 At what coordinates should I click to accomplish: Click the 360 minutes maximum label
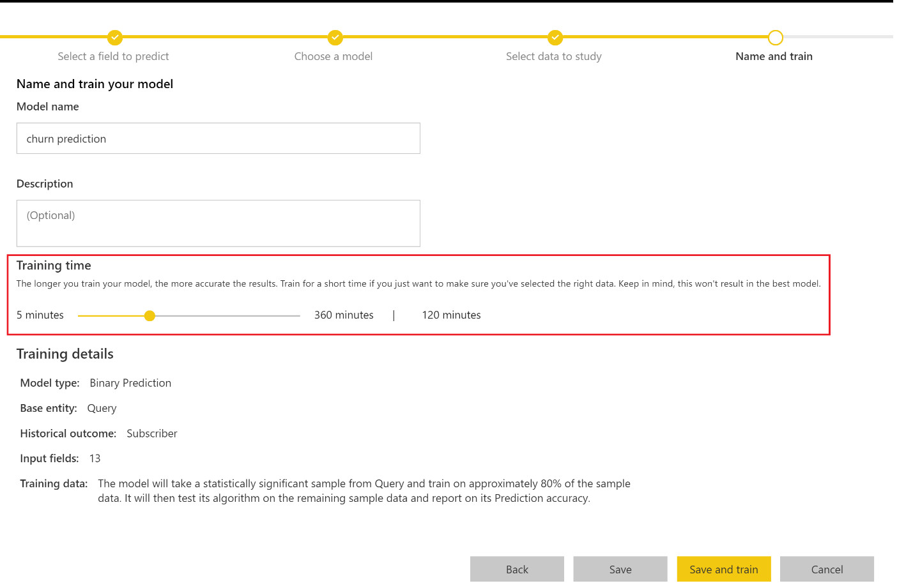[344, 315]
